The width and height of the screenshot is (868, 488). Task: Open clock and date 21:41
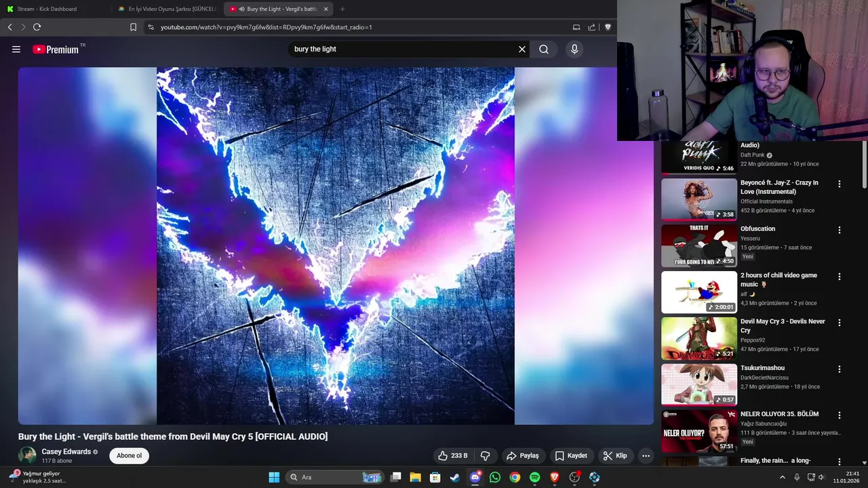click(x=847, y=477)
